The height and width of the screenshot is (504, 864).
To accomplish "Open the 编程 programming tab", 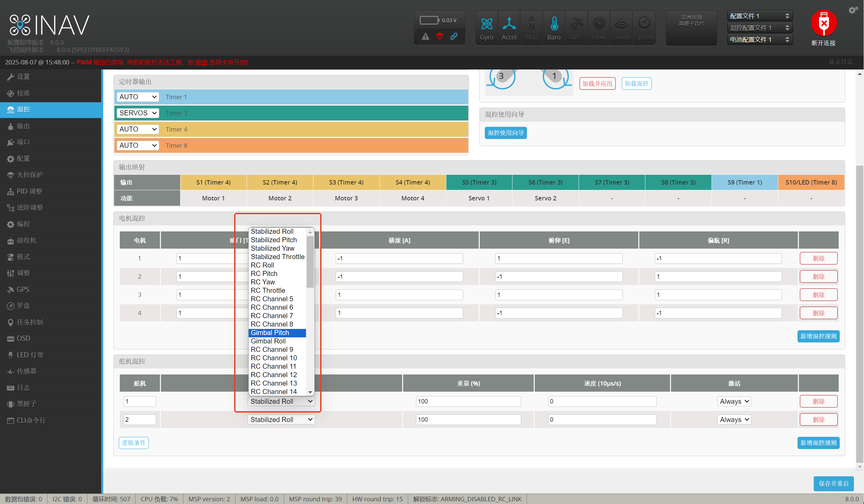I will pos(51,224).
